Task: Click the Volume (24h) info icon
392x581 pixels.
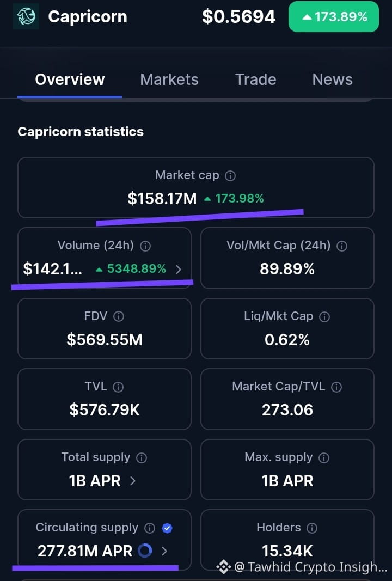Action: (145, 246)
